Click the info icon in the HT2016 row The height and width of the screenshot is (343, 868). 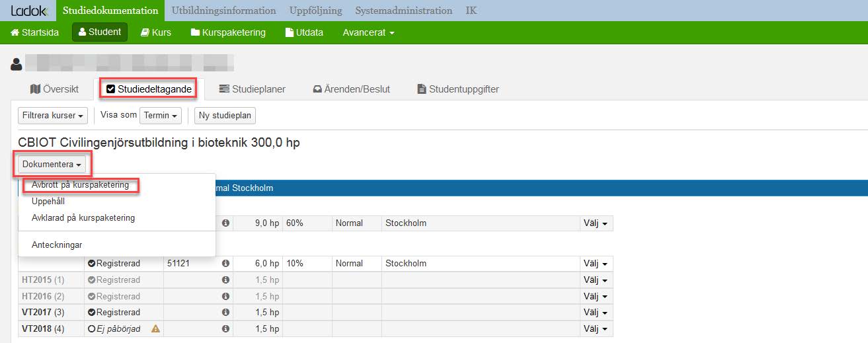[x=225, y=297]
